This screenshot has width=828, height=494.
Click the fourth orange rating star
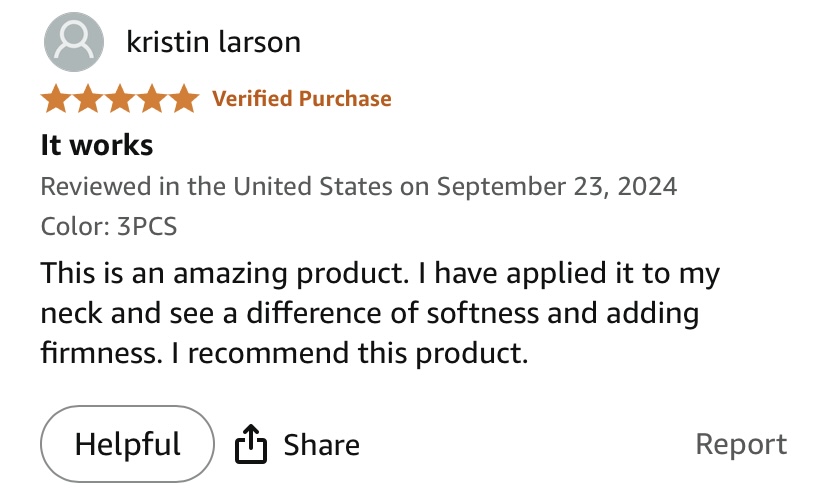click(152, 99)
